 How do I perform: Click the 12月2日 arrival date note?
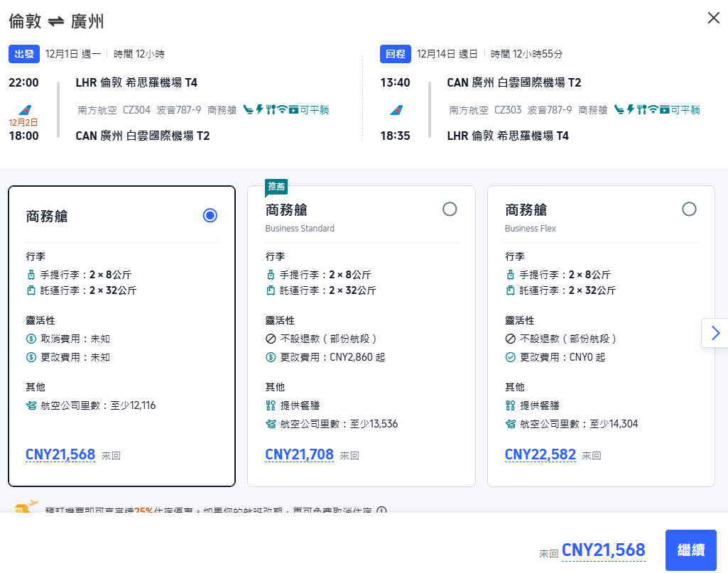[23, 123]
